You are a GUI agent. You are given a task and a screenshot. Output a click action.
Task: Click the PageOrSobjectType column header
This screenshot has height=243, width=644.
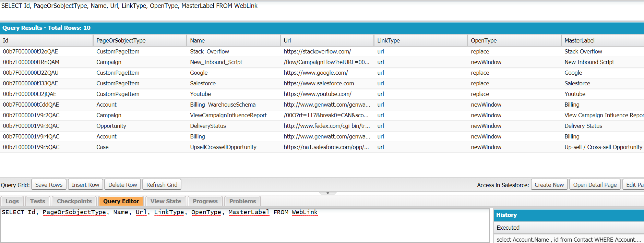point(121,40)
